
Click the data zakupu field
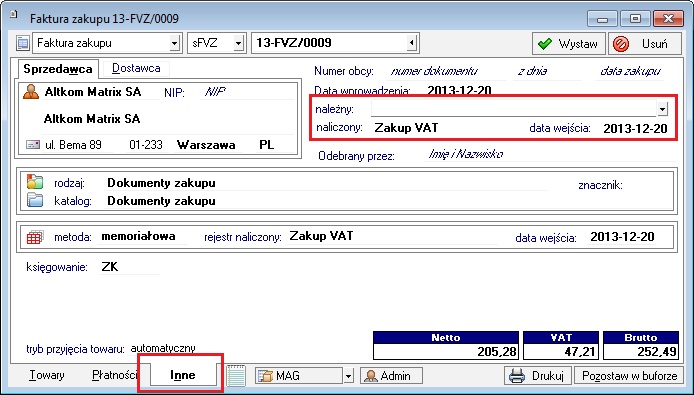point(631,71)
